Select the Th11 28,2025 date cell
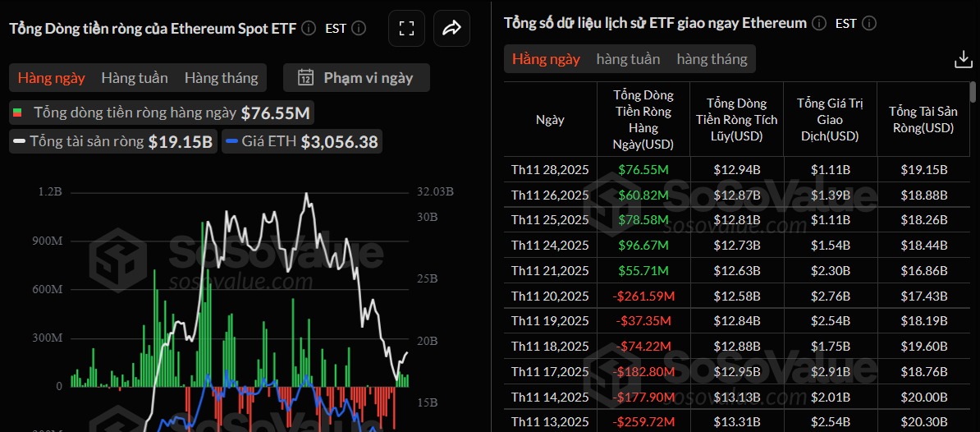The height and width of the screenshot is (432, 980). coord(550,169)
